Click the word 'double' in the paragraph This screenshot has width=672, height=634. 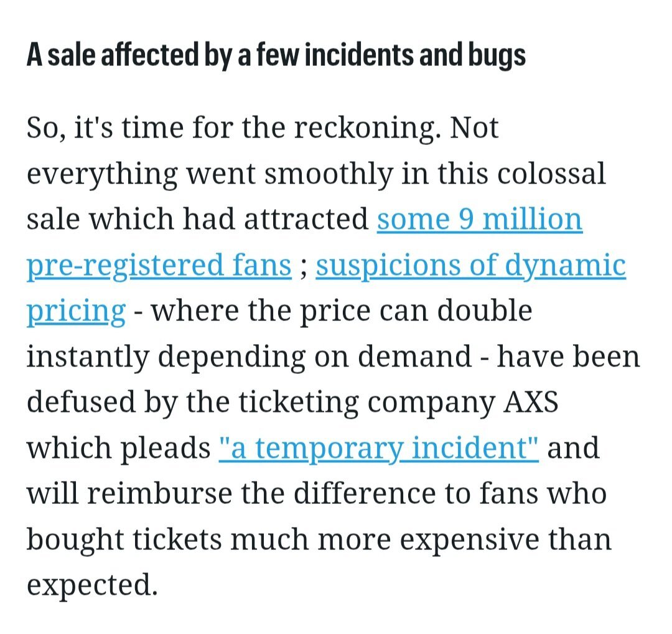tap(485, 311)
